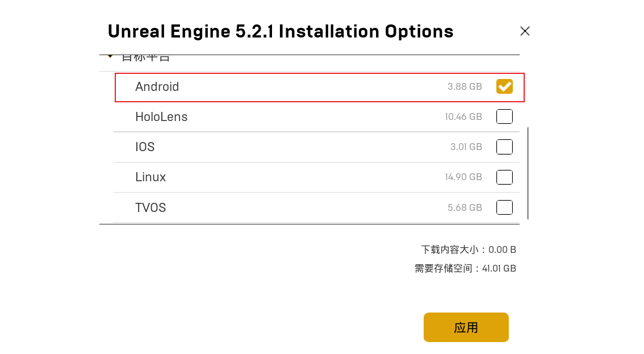The height and width of the screenshot is (354, 644).
Task: Enable the Linux platform checkbox
Action: click(x=504, y=177)
